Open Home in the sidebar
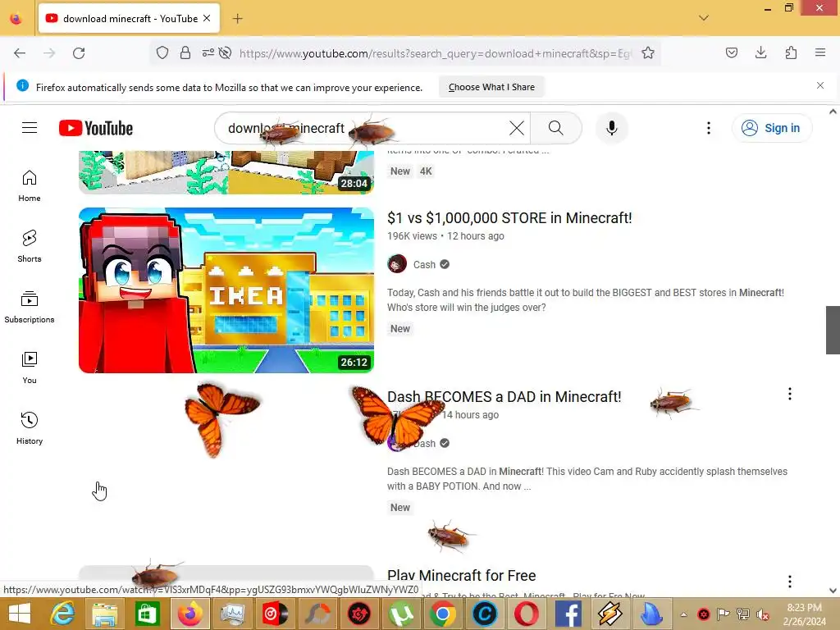The height and width of the screenshot is (630, 840). [30, 186]
